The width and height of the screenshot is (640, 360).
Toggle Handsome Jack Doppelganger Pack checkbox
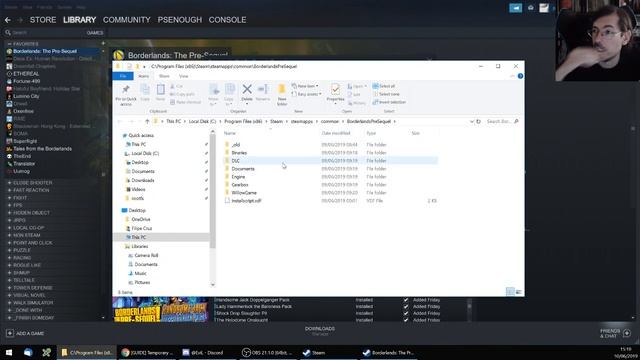coord(406,300)
